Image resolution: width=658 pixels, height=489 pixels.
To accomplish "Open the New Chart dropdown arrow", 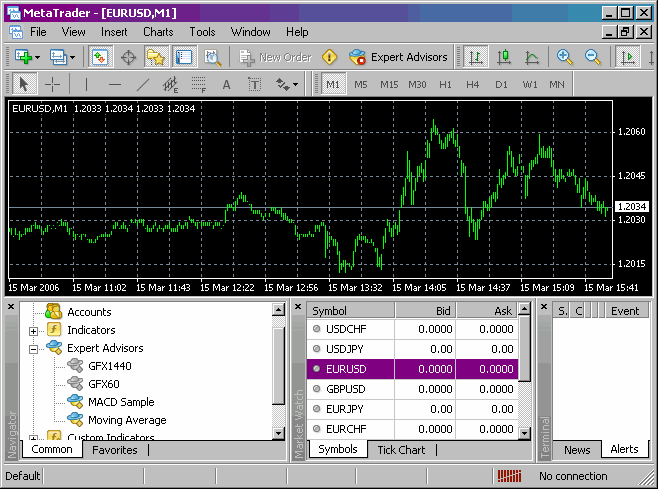I will (37, 57).
